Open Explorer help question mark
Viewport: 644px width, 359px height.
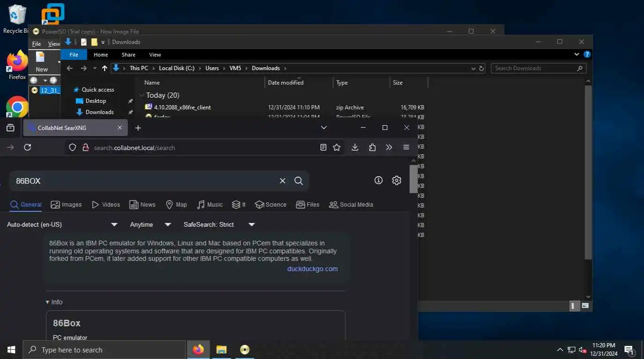pyautogui.click(x=587, y=55)
